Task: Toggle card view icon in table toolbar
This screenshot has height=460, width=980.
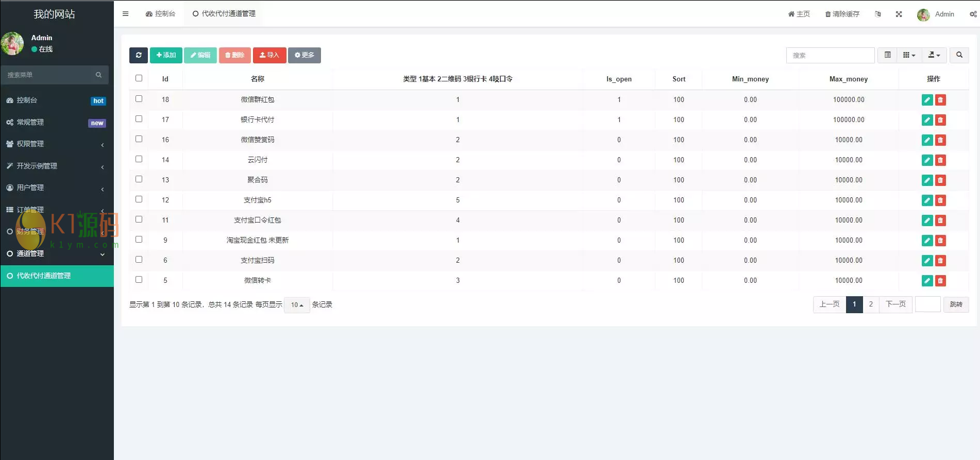Action: pyautogui.click(x=887, y=55)
